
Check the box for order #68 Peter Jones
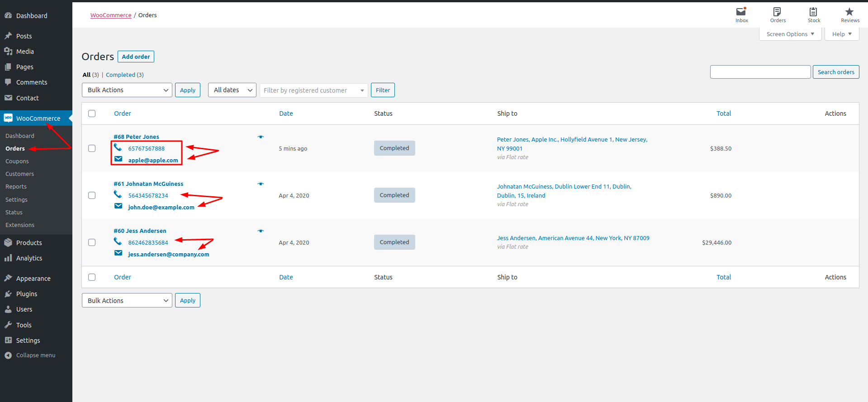click(x=92, y=148)
